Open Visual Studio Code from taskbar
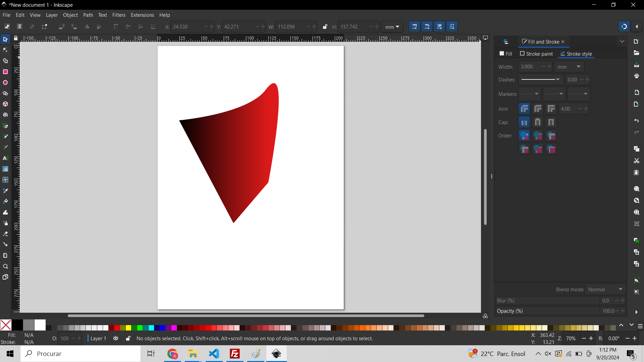The image size is (644, 362). point(214,354)
